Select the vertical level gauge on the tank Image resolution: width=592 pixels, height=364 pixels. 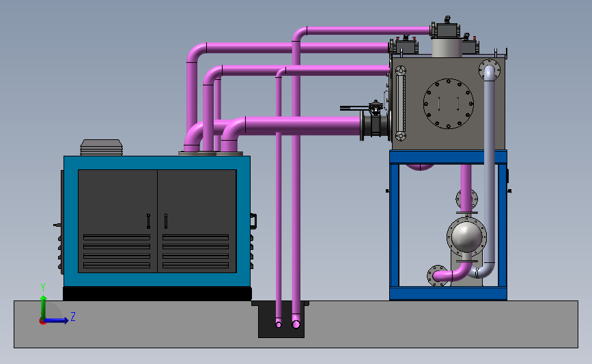(x=401, y=103)
